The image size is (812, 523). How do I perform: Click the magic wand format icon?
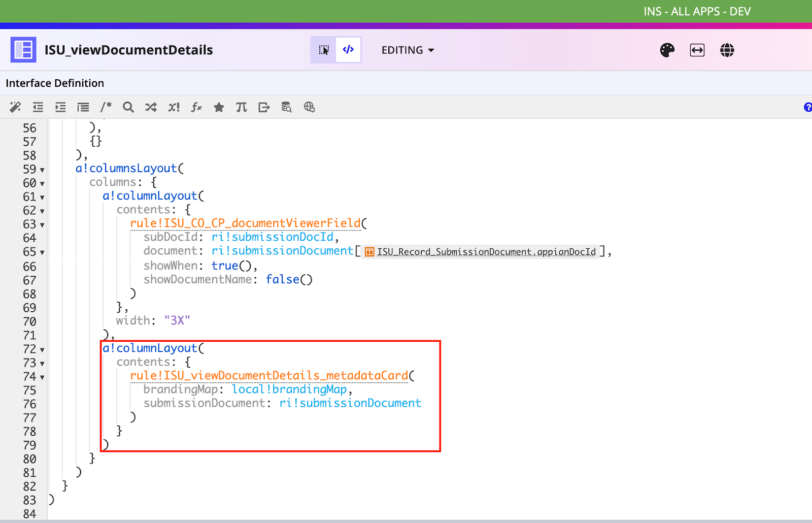coord(15,107)
